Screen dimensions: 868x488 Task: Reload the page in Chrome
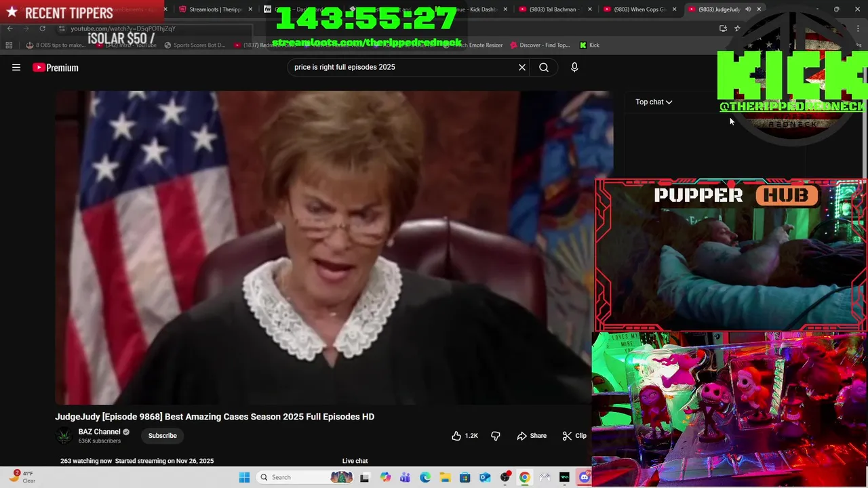(42, 28)
